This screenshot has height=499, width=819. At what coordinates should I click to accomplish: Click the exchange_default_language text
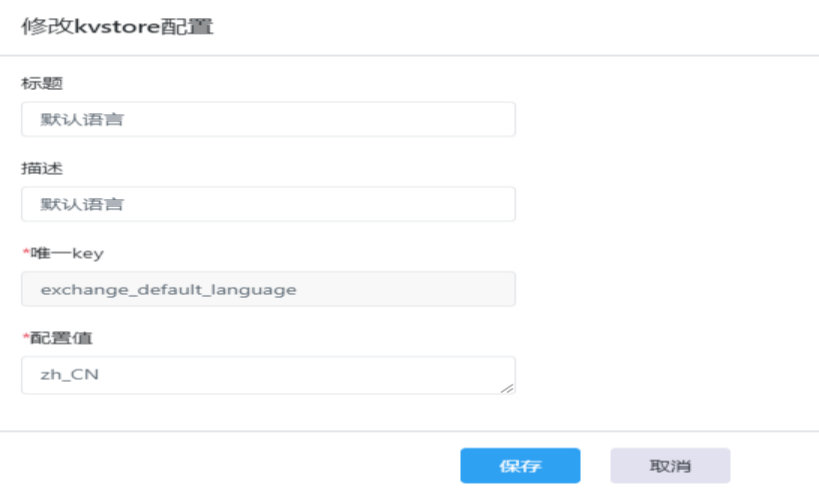169,289
